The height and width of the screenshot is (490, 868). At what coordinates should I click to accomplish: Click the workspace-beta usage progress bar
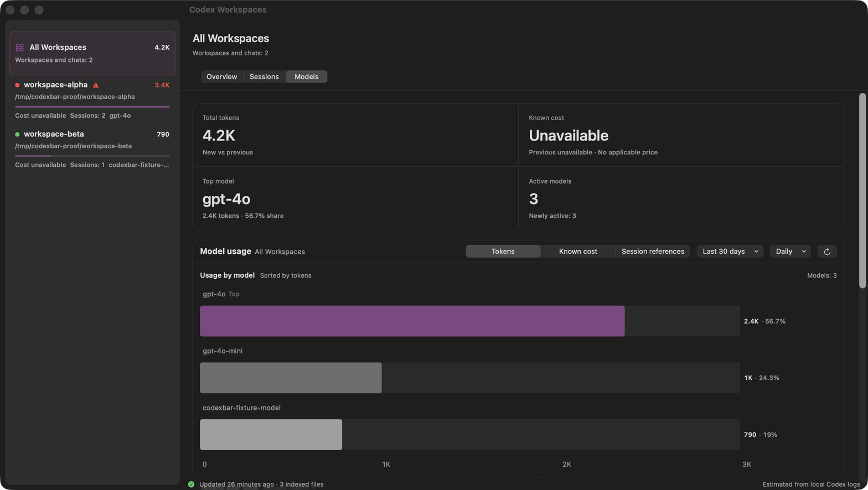[x=92, y=156]
